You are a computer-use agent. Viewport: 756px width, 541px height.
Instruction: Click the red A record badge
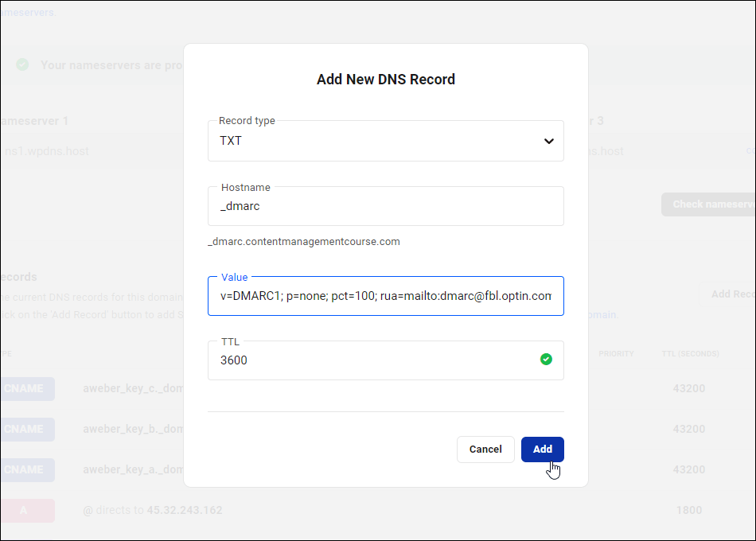27,510
